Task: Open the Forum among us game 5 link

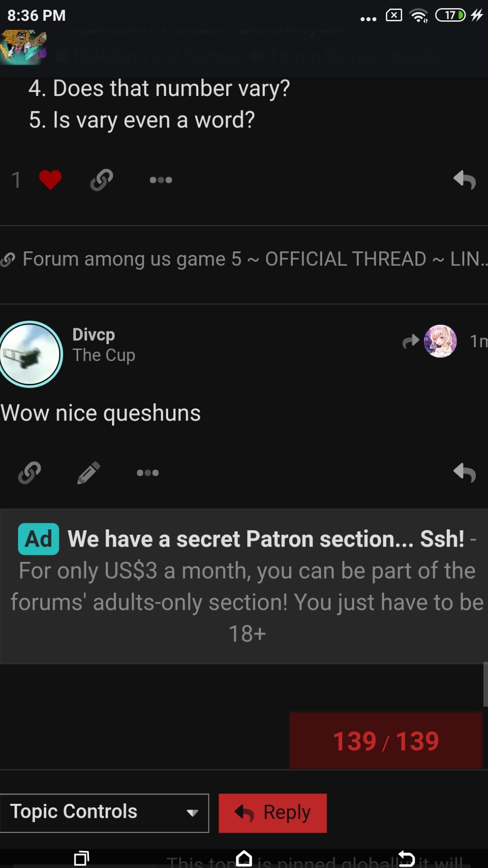Action: click(244, 259)
